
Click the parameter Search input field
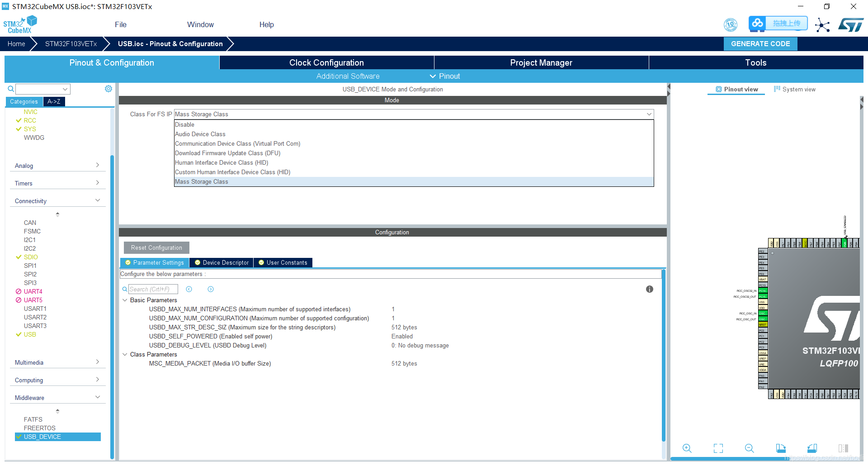pos(153,289)
